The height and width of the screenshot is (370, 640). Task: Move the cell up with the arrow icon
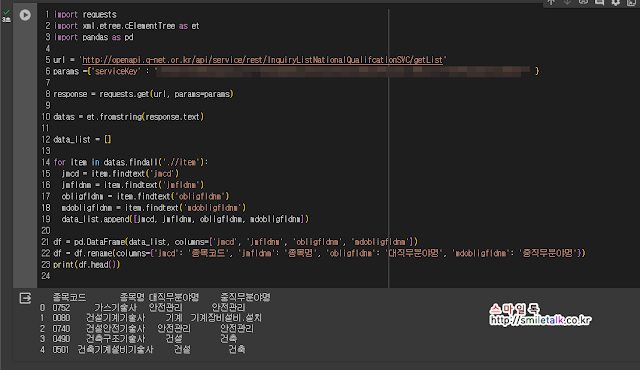pos(551,2)
